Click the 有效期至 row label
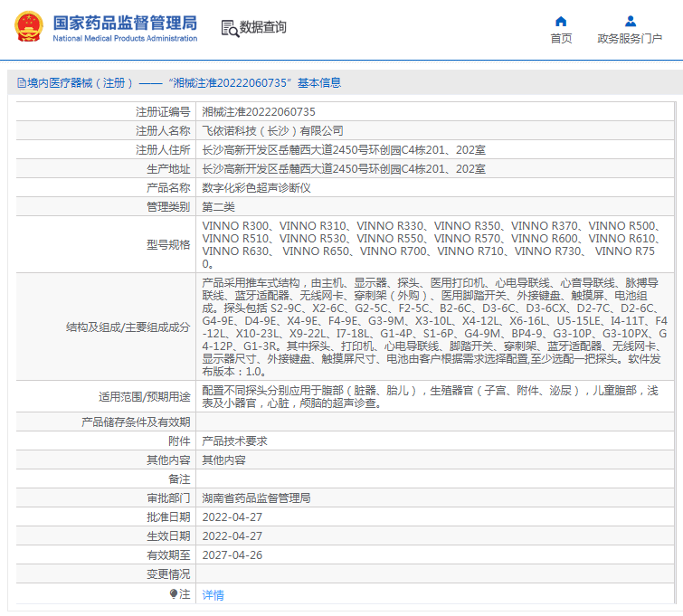 168,555
